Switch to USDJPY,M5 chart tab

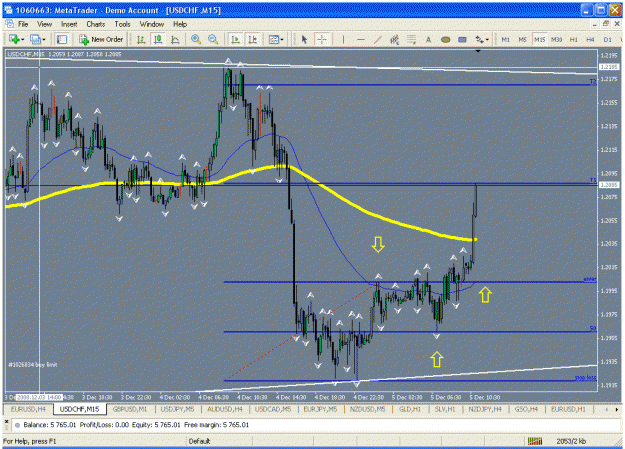pos(177,409)
